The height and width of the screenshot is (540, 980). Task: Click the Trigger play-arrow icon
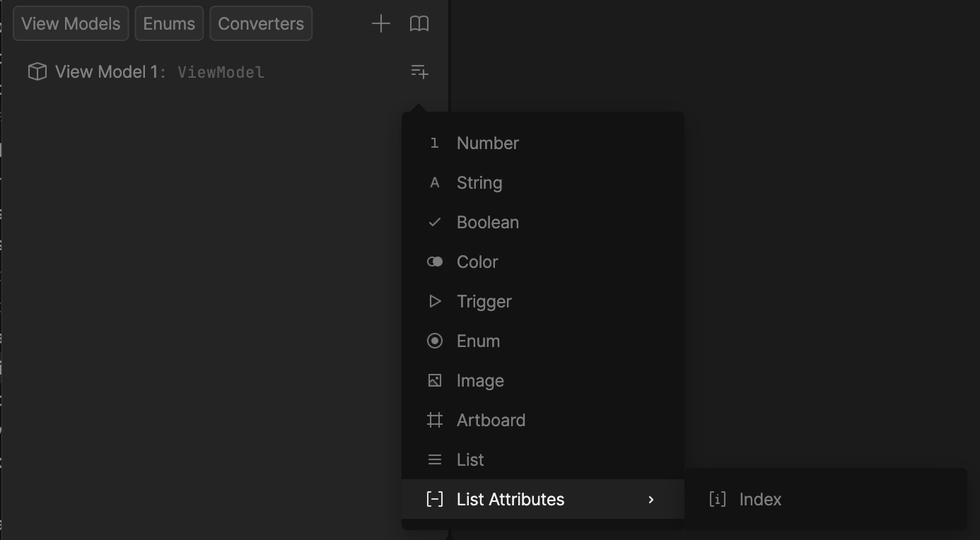tap(434, 302)
